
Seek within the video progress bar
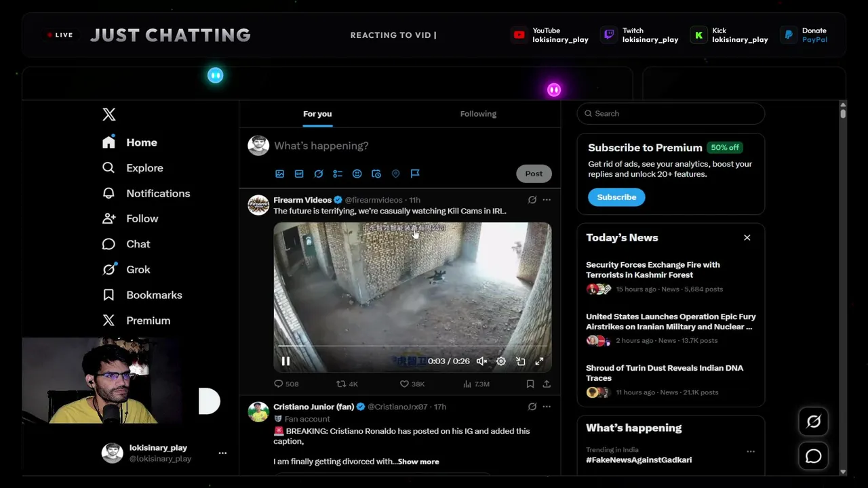[412, 346]
